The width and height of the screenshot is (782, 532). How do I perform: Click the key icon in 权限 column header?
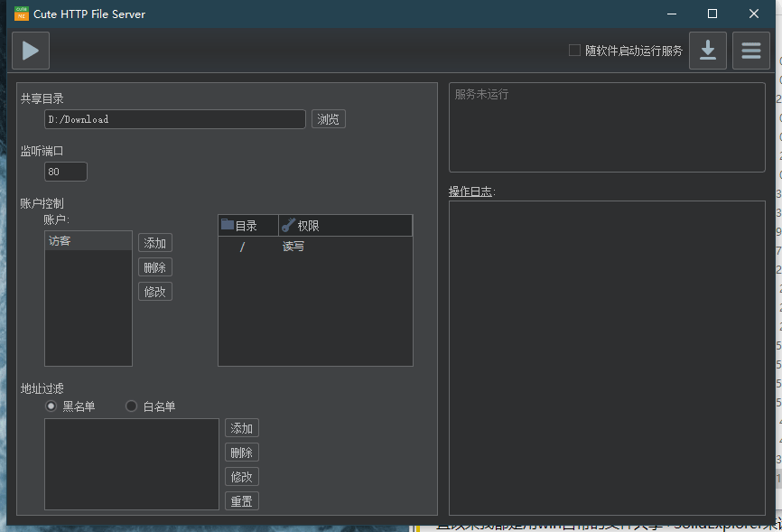click(x=288, y=225)
